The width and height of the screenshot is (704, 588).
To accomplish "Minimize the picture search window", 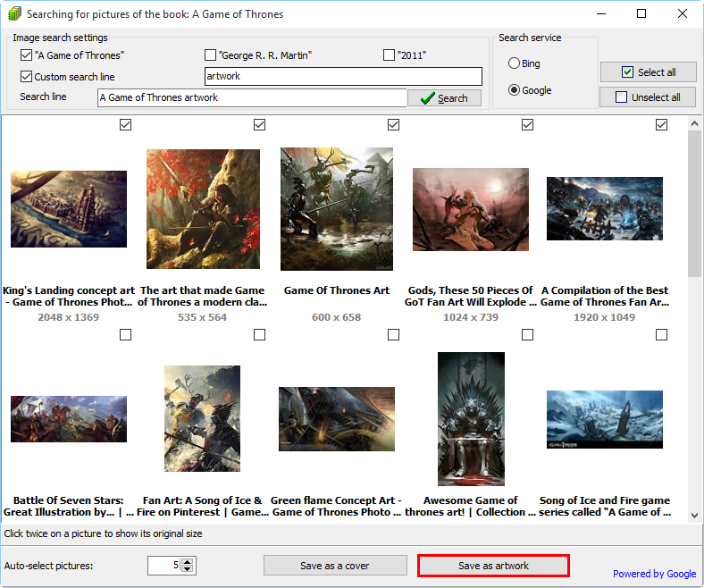I will (601, 14).
